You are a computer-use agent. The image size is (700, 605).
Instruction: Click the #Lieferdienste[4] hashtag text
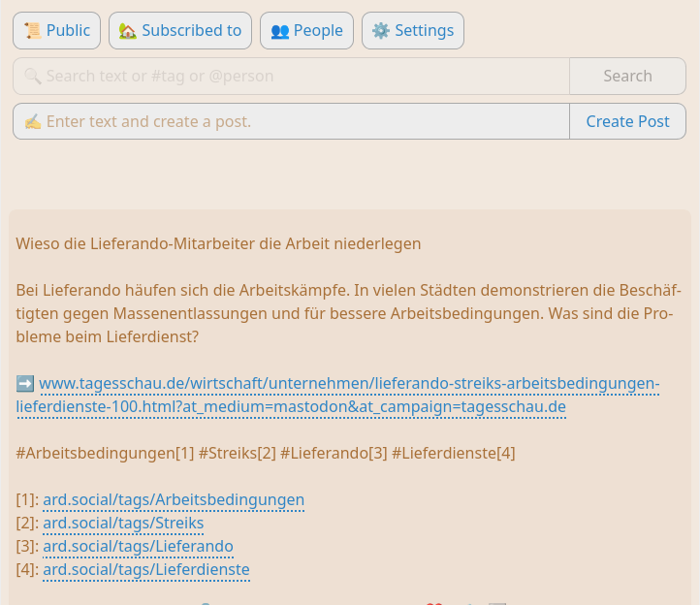453,453
